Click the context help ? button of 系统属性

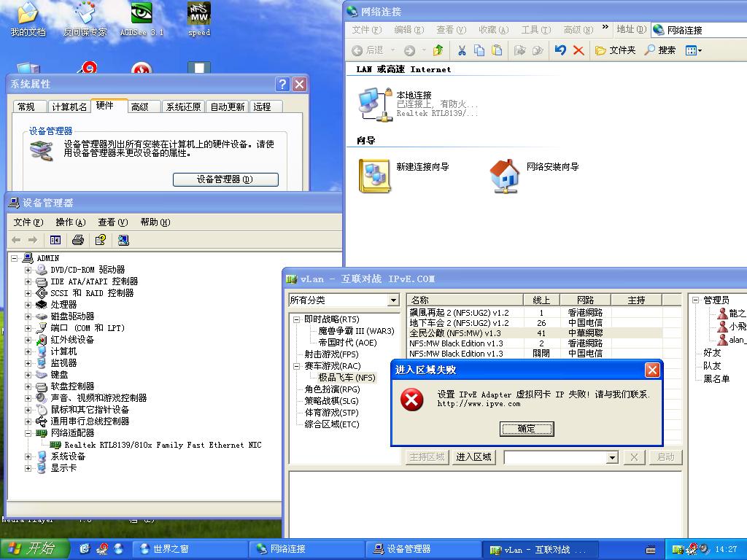[282, 85]
